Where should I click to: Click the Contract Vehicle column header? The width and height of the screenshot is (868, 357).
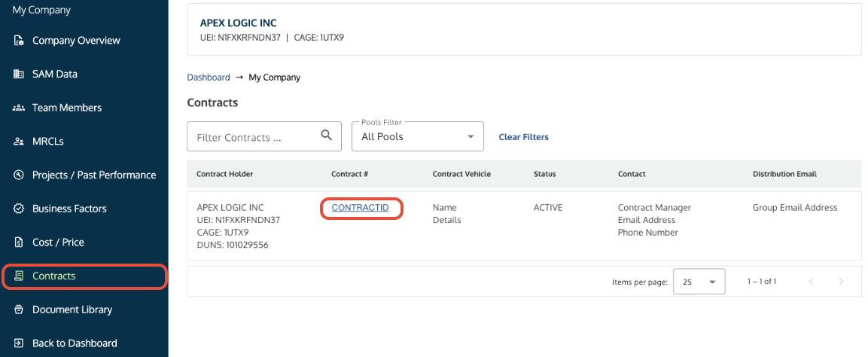click(461, 174)
